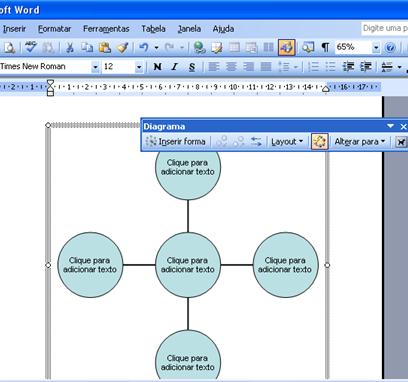Click the Alterar para button

click(x=359, y=142)
